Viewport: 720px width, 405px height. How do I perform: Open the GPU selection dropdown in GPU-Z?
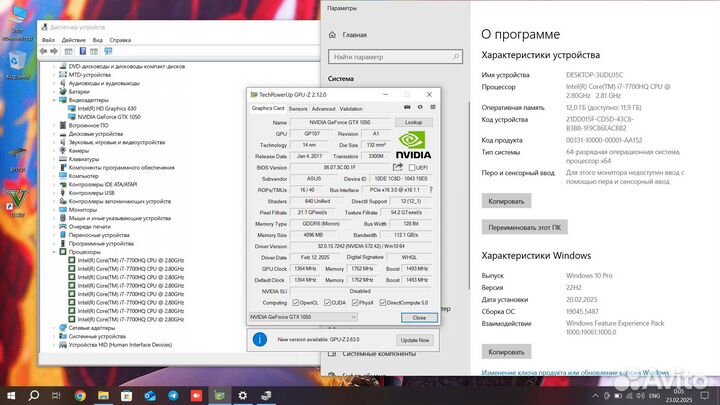(303, 317)
